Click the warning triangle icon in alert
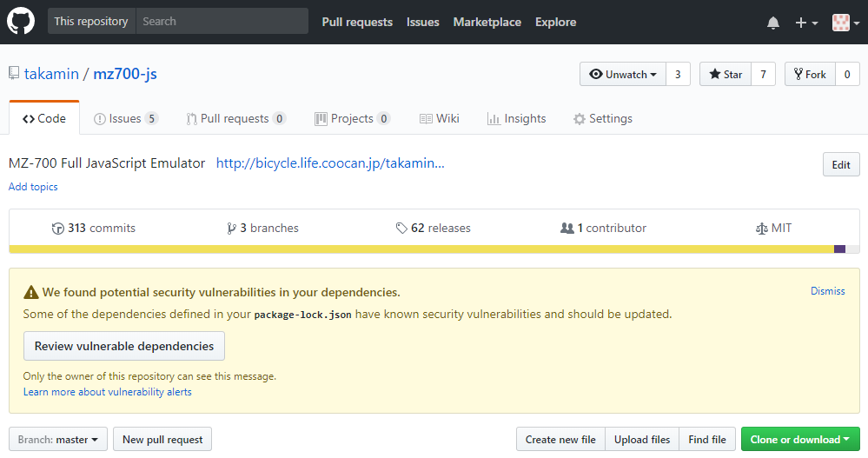This screenshot has height=458, width=868. pyautogui.click(x=31, y=292)
